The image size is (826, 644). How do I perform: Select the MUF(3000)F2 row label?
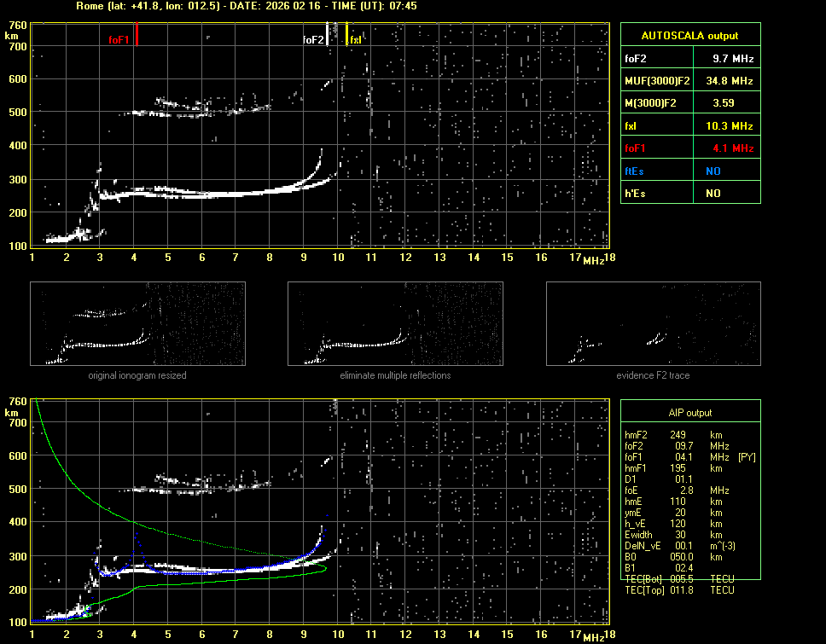pos(656,81)
